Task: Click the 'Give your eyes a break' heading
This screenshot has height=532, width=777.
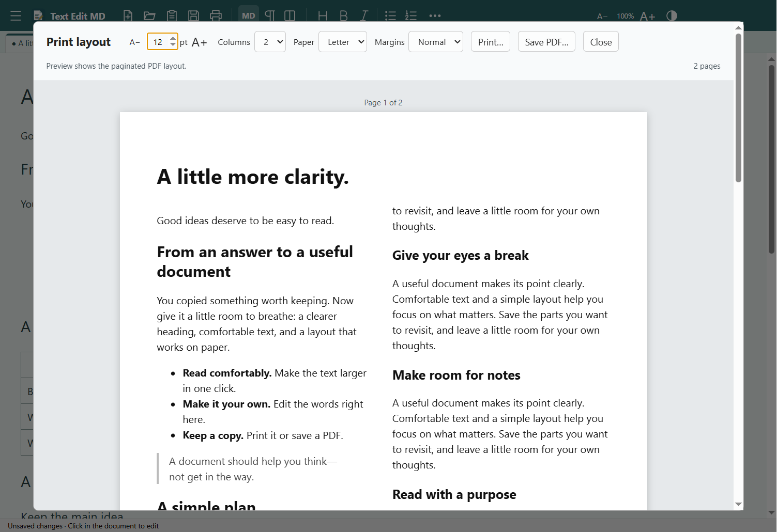Action: pyautogui.click(x=460, y=256)
